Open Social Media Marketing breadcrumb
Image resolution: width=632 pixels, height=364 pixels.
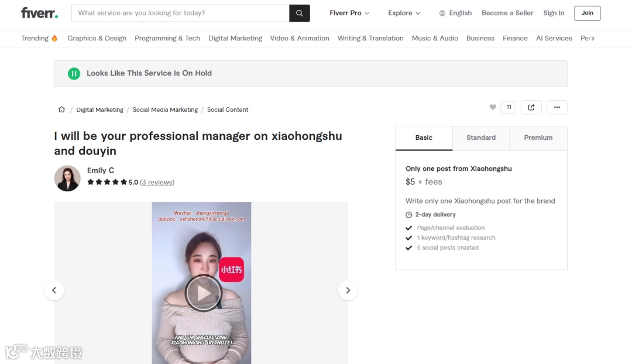(x=165, y=109)
